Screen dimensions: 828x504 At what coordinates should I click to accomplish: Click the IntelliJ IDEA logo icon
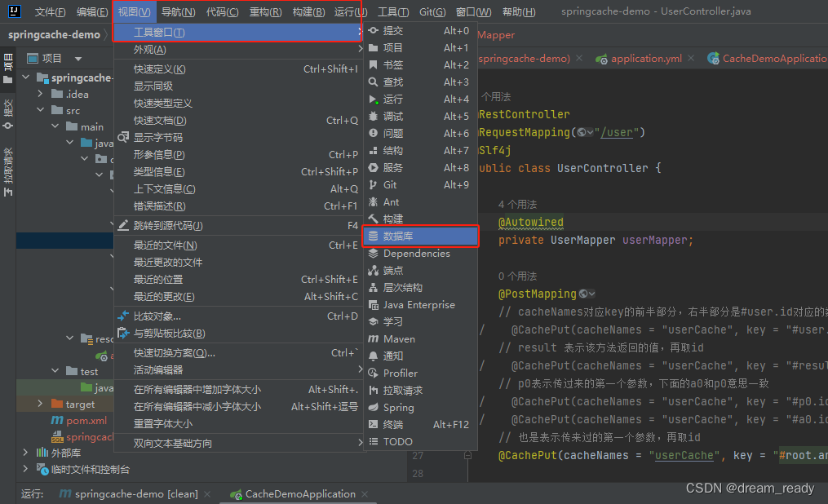point(15,11)
